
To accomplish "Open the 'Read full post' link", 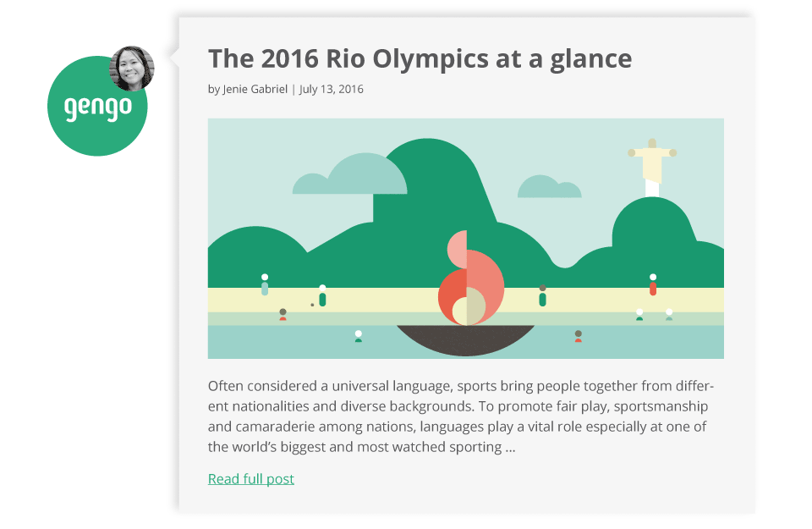I will click(251, 479).
